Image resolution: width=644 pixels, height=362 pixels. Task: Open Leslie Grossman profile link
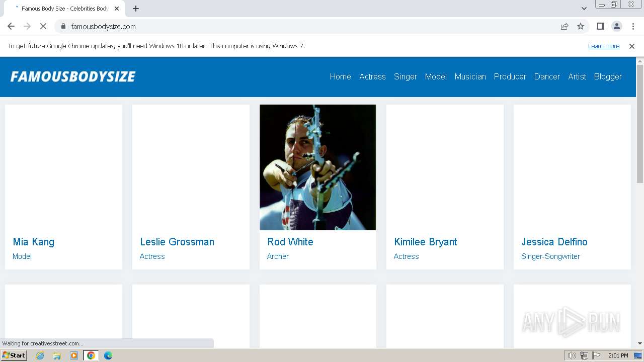pos(177,242)
